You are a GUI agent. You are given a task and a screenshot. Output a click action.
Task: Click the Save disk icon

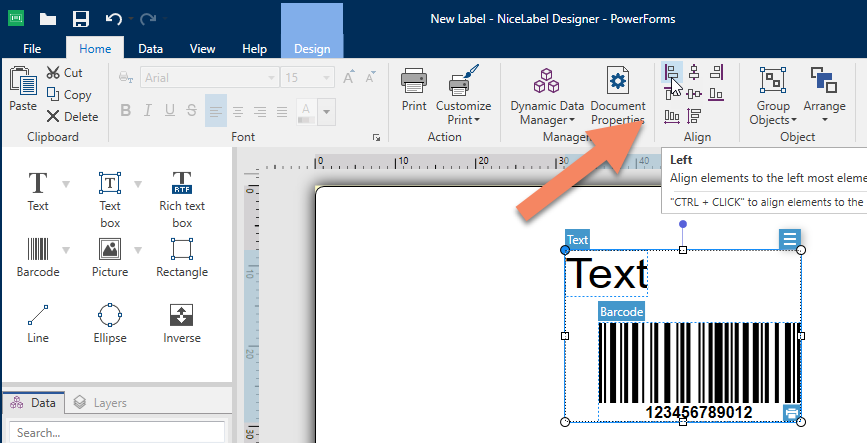(81, 19)
